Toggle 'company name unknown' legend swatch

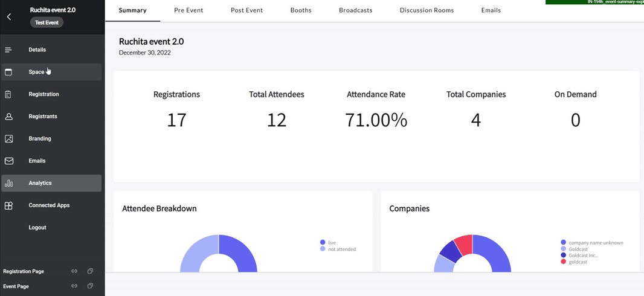click(x=563, y=243)
